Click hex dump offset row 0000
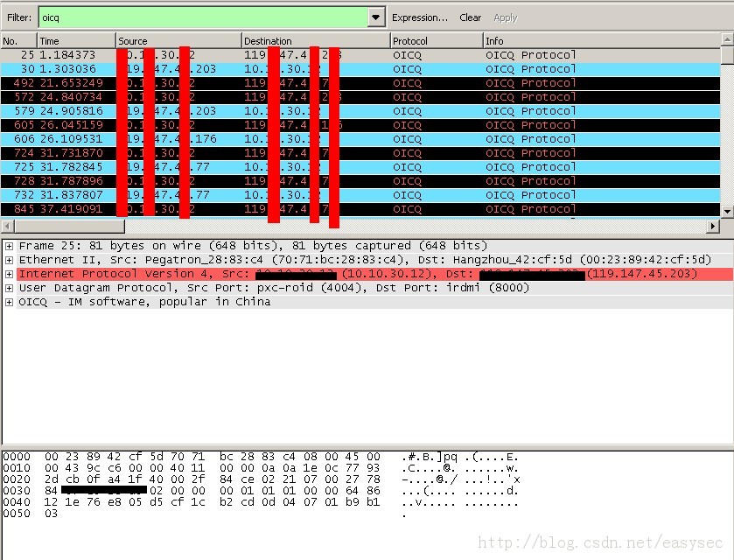Screen dimensions: 734x560 pyautogui.click(x=17, y=457)
